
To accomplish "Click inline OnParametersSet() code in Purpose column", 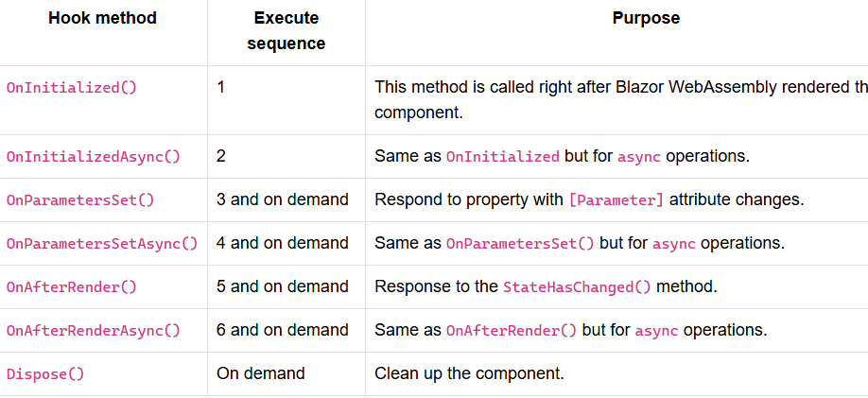I will coord(520,244).
